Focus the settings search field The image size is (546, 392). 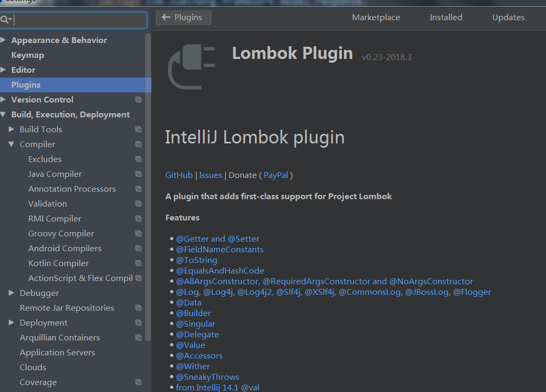74,20
